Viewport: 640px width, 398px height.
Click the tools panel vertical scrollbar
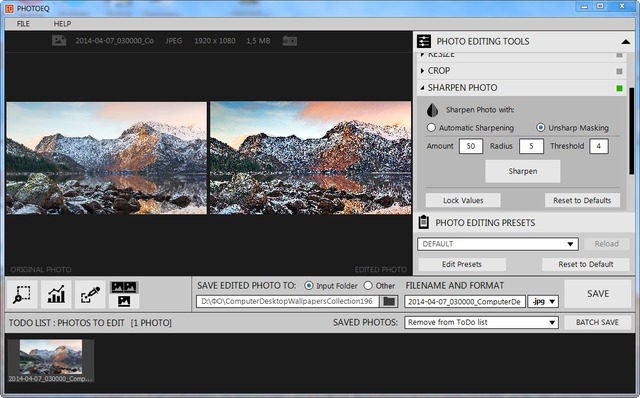tap(631, 131)
